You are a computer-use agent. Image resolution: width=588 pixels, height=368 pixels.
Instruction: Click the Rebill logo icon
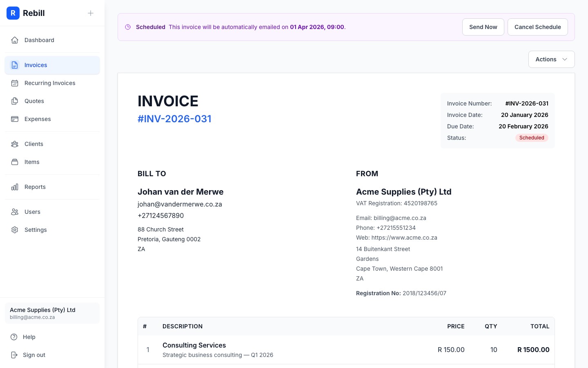click(x=13, y=13)
